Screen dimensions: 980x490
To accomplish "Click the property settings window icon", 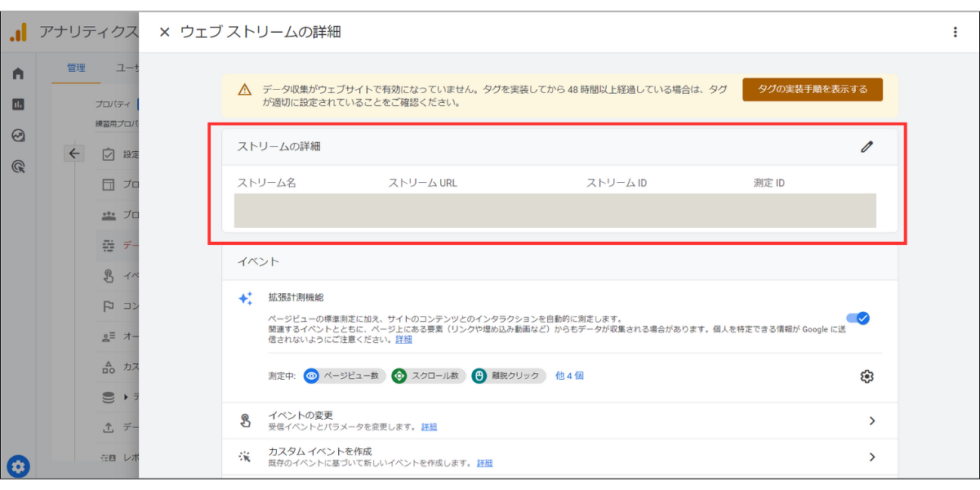I will coord(108,185).
